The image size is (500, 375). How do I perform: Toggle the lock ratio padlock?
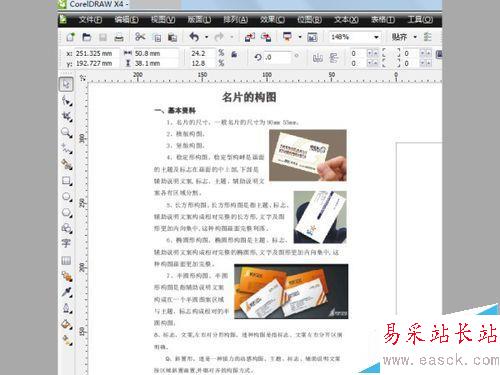click(x=234, y=54)
